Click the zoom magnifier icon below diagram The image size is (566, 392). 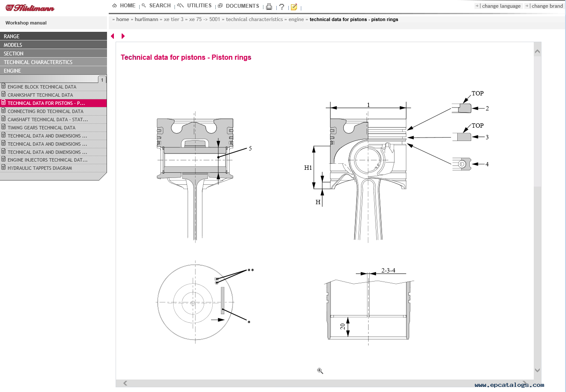click(320, 371)
